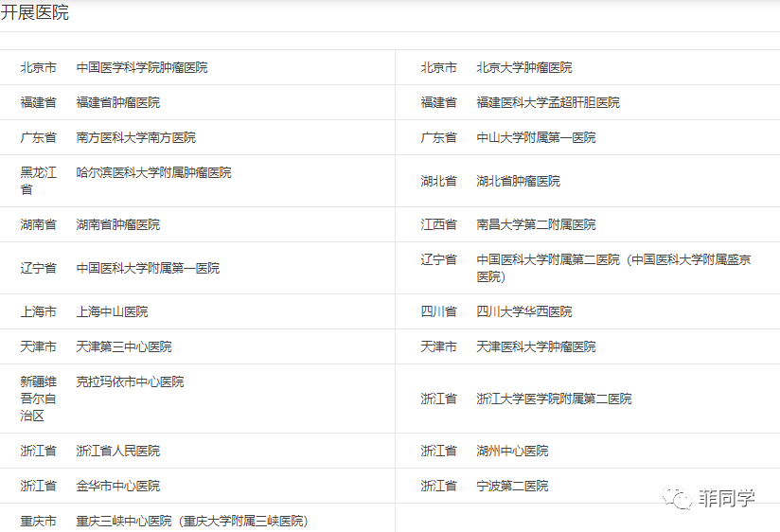780x532 pixels.
Task: Click 中国医科大学附属第二医院 (盛京医院) entry
Action: (x=613, y=268)
